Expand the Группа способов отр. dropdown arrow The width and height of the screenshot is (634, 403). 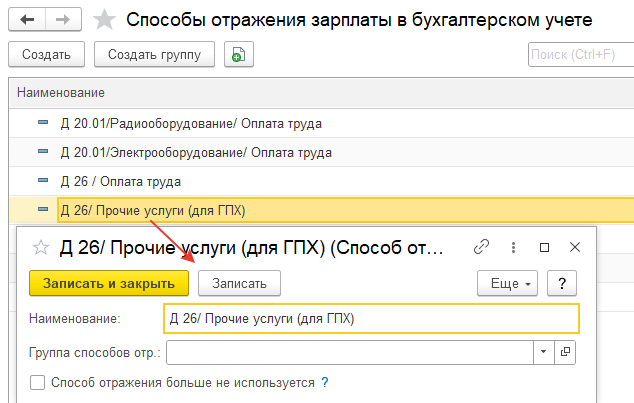point(544,352)
